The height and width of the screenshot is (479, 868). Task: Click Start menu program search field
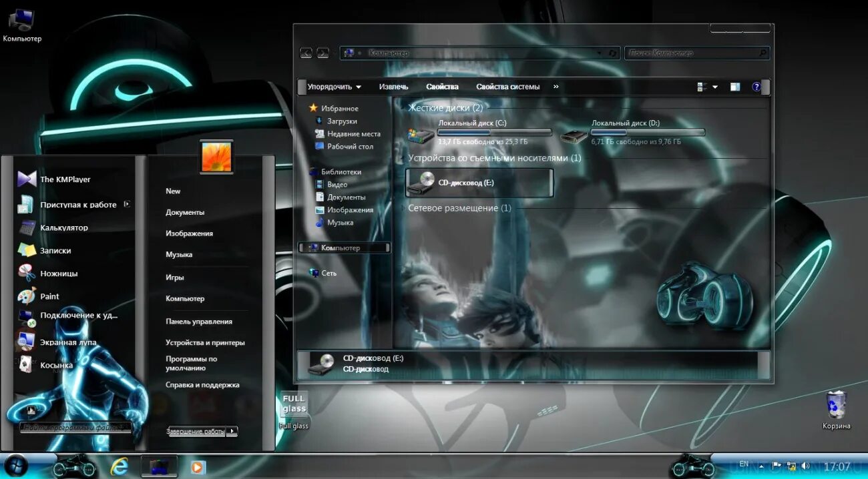[x=75, y=428]
